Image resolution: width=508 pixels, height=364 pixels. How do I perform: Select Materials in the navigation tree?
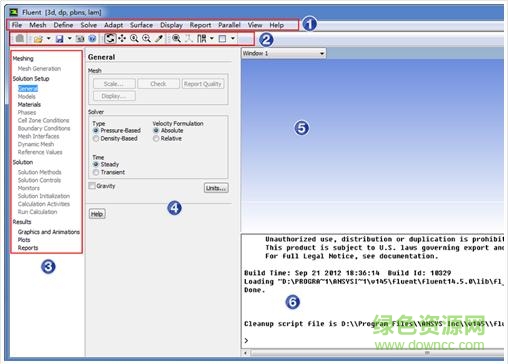click(x=29, y=104)
